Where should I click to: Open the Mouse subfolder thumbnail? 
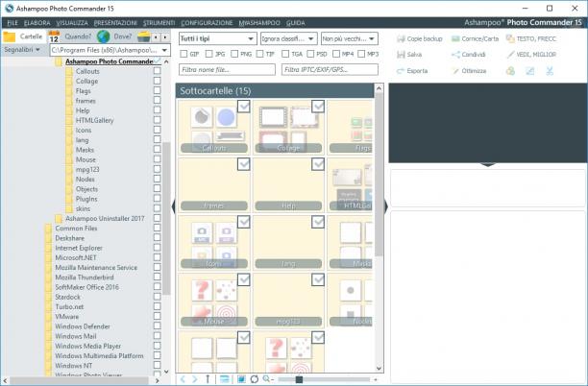coord(214,301)
